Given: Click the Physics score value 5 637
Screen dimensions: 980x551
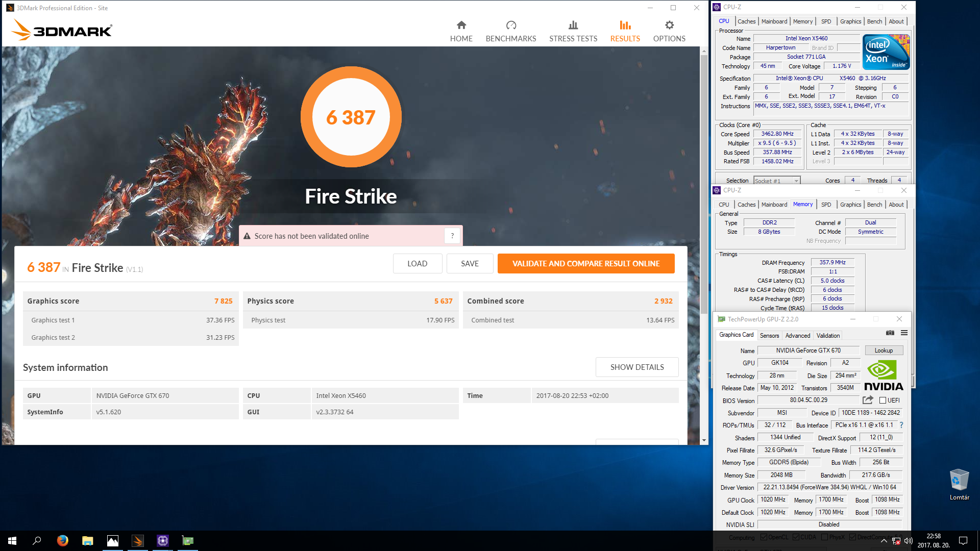Looking at the screenshot, I should click(443, 301).
